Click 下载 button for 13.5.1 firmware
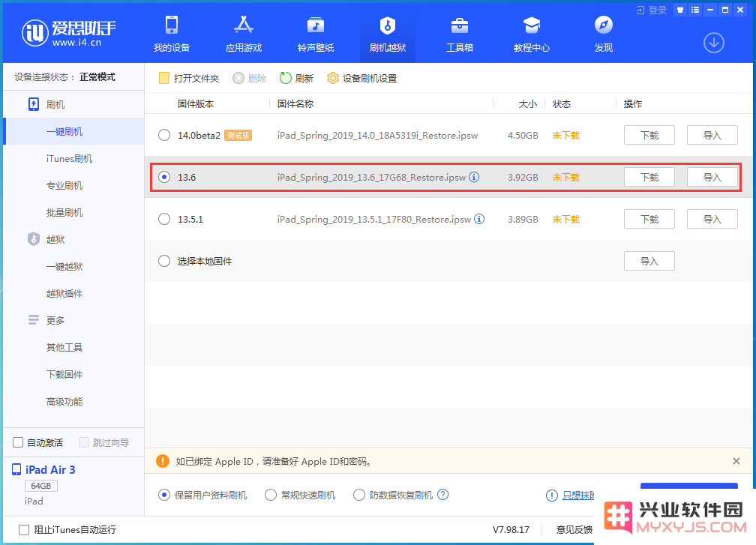Screen dimensions: 756x545 click(649, 219)
